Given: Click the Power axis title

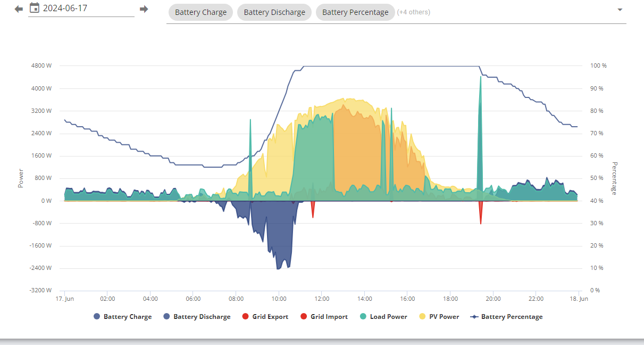Looking at the screenshot, I should coord(21,178).
